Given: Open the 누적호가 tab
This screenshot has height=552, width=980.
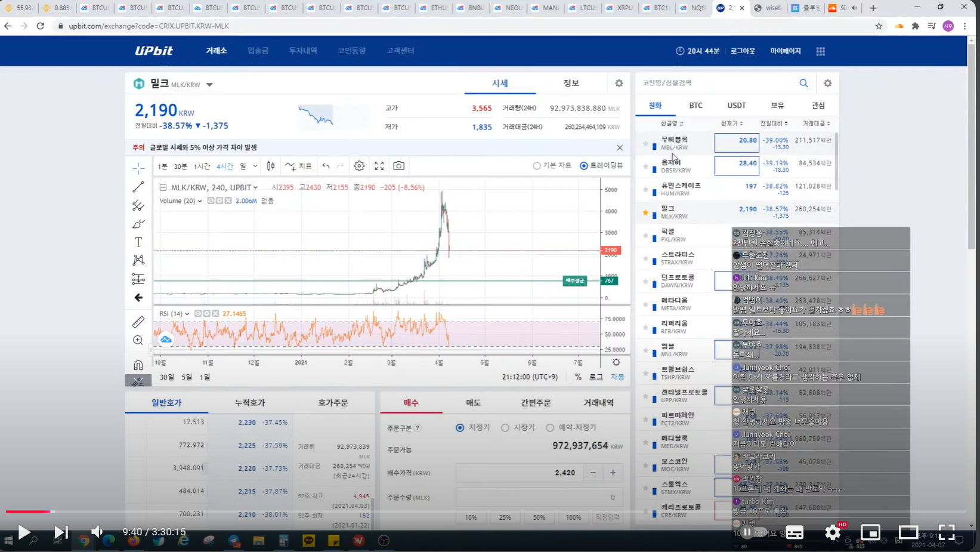Looking at the screenshot, I should point(250,403).
